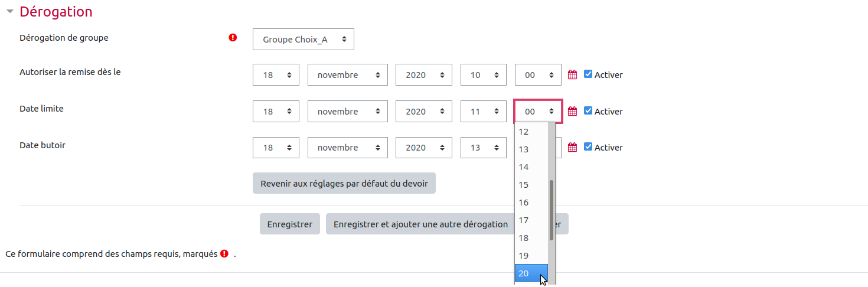Open day dropdown for Date butoir
868x287 pixels.
(x=276, y=148)
